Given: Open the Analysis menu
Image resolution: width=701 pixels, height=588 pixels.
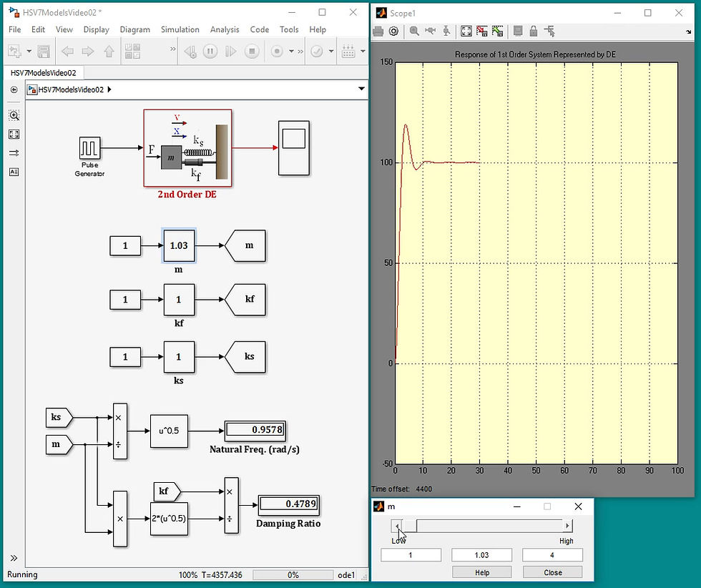Looking at the screenshot, I should tap(225, 29).
